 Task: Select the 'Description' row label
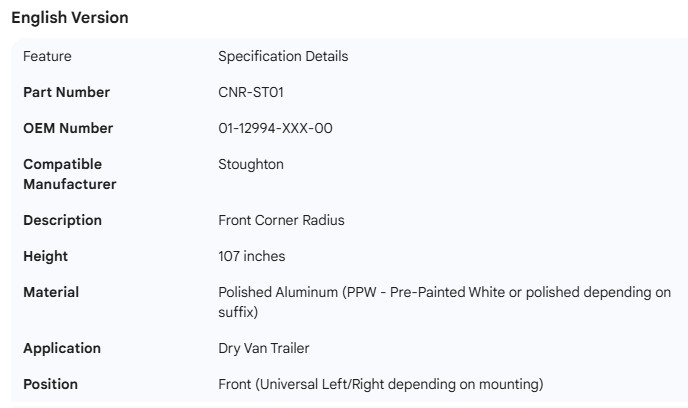(x=62, y=220)
